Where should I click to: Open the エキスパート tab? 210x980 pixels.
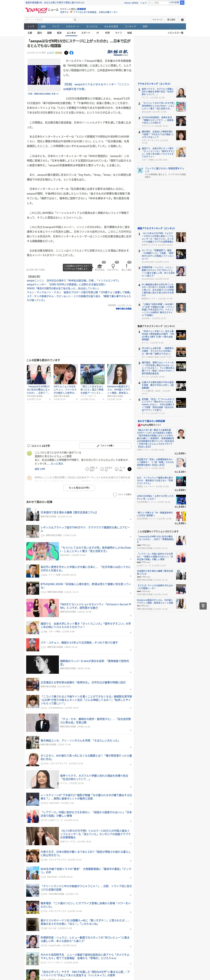pyautogui.click(x=72, y=26)
